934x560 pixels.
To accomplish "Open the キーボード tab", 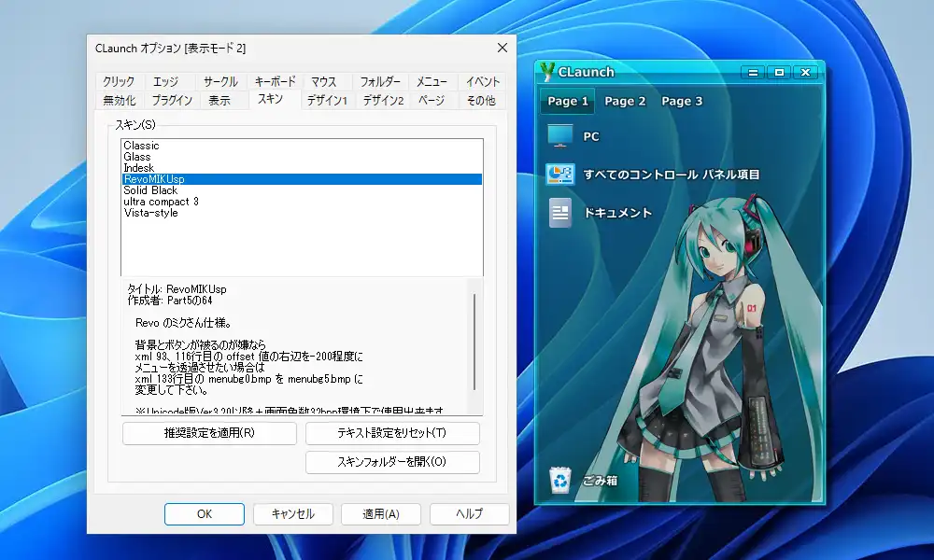I will coord(275,81).
